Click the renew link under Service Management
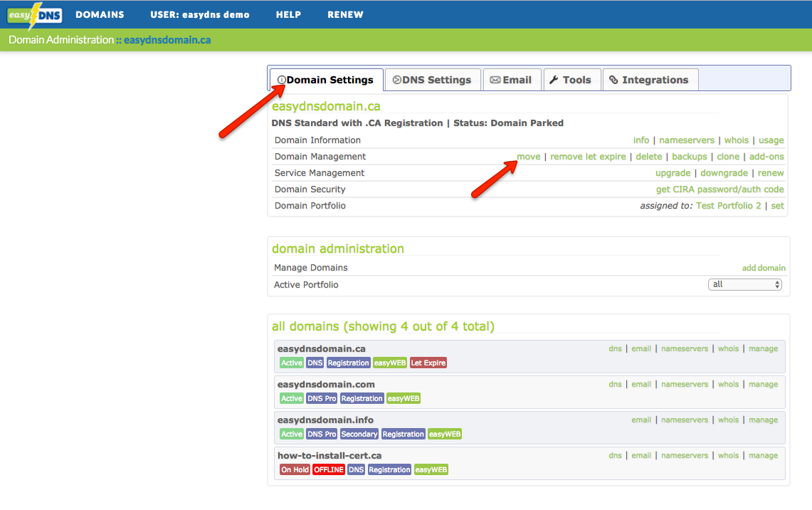812x510 pixels. (x=771, y=173)
